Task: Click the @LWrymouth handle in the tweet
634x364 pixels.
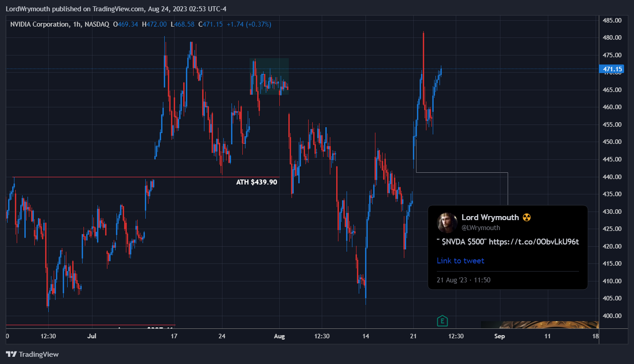Action: (481, 228)
